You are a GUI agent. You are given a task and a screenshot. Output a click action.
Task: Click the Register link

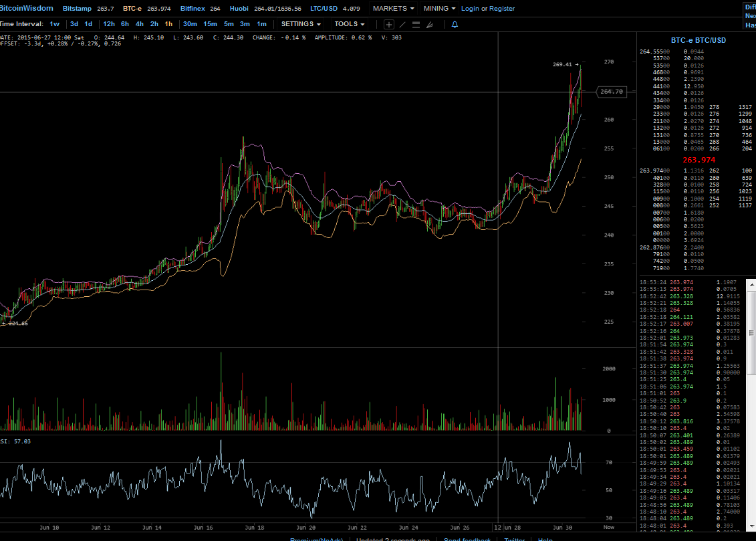point(502,8)
